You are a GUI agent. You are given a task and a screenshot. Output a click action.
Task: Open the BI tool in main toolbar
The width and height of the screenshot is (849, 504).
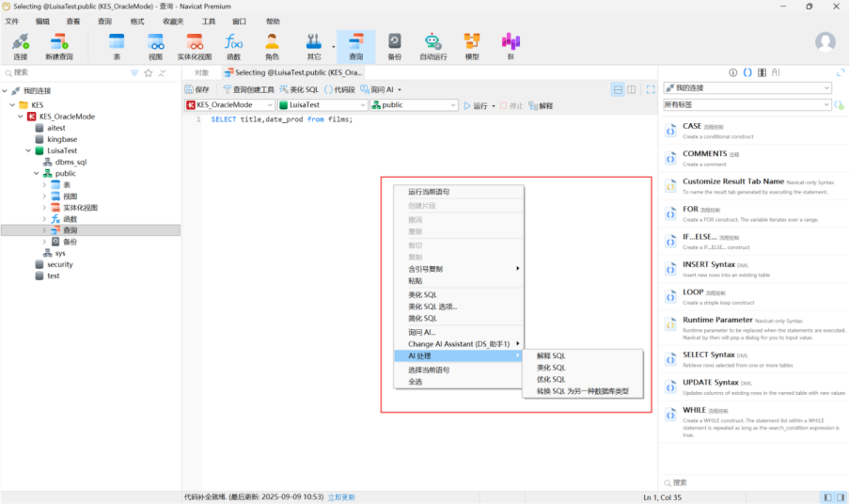point(511,46)
